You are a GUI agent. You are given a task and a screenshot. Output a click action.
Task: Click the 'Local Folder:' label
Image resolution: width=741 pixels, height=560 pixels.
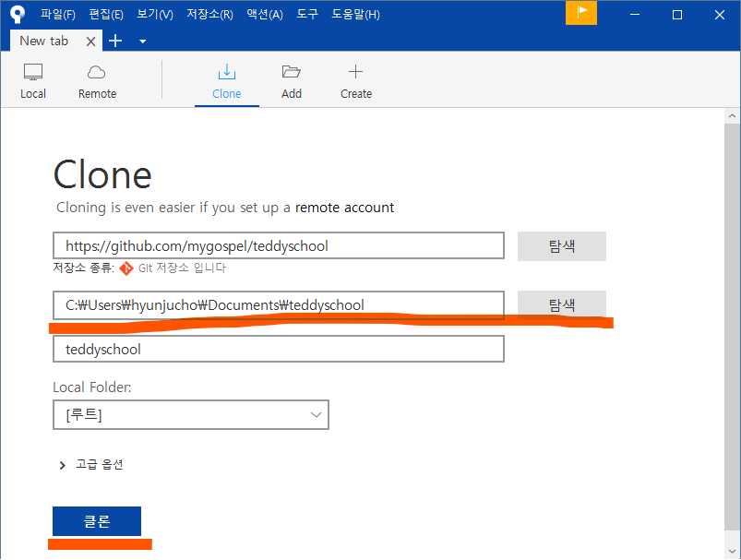(x=92, y=387)
